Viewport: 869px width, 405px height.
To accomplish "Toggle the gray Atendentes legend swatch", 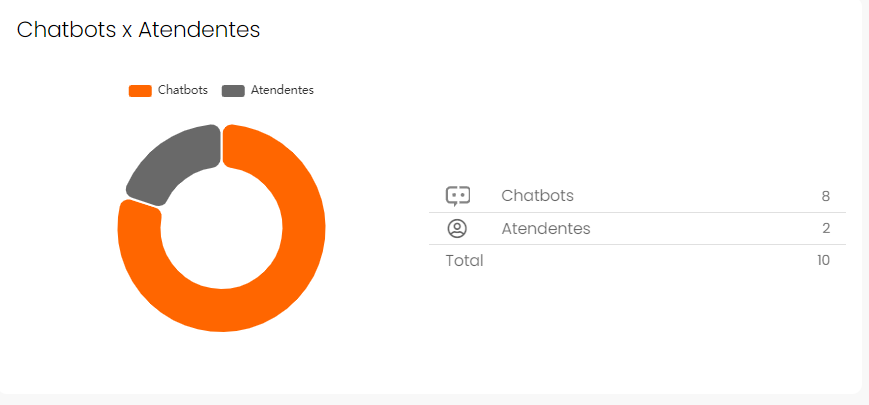I will [233, 91].
